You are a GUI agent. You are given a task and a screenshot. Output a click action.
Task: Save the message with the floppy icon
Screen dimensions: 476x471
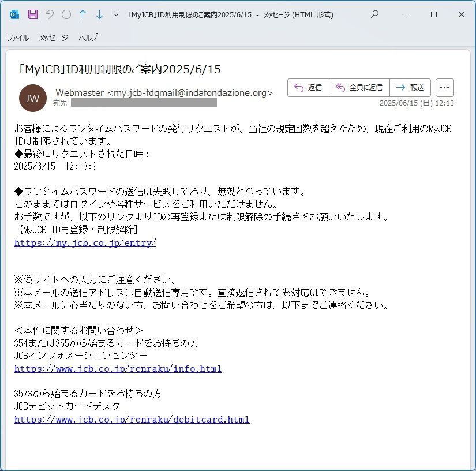tap(33, 14)
